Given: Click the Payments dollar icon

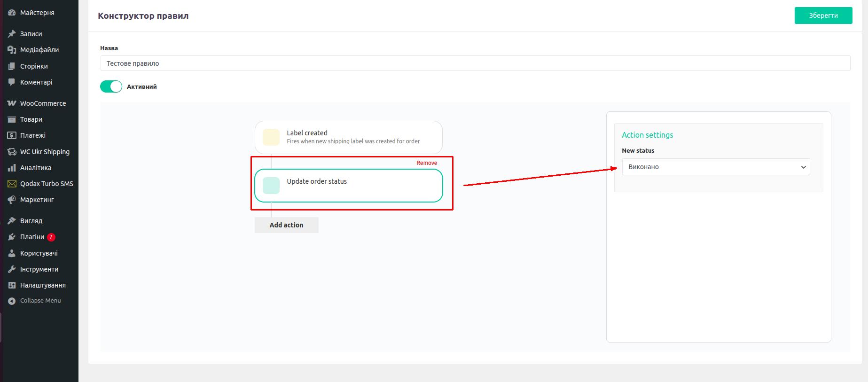Looking at the screenshot, I should (12, 135).
